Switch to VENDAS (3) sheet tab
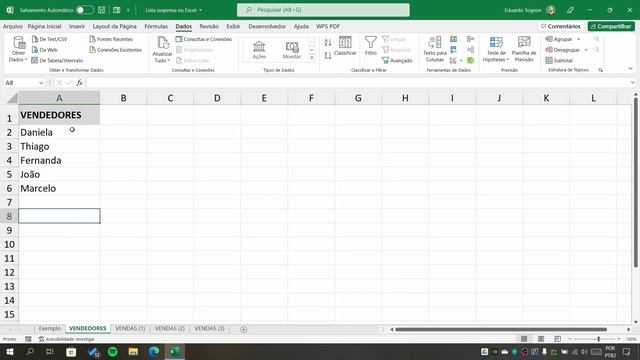The image size is (640, 360). [x=209, y=329]
